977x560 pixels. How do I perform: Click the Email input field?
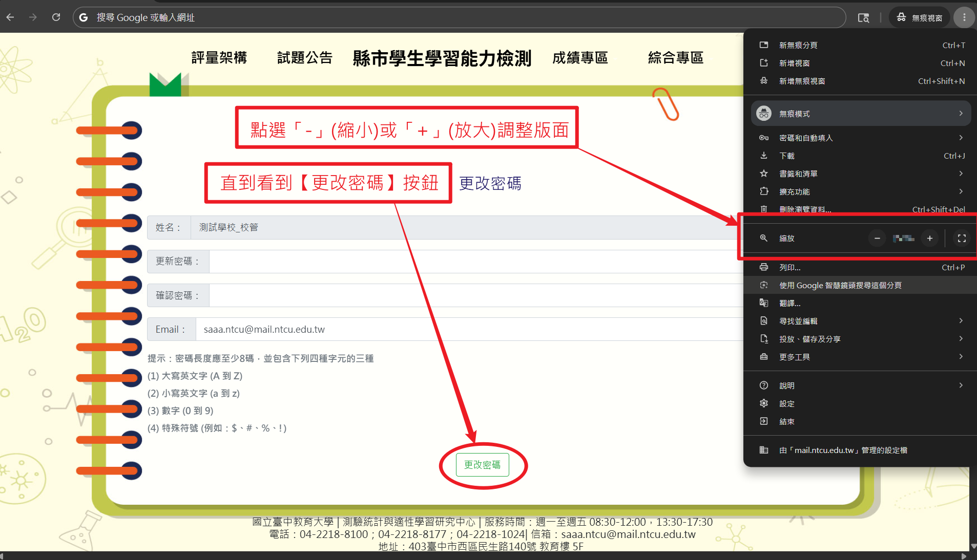pos(470,329)
